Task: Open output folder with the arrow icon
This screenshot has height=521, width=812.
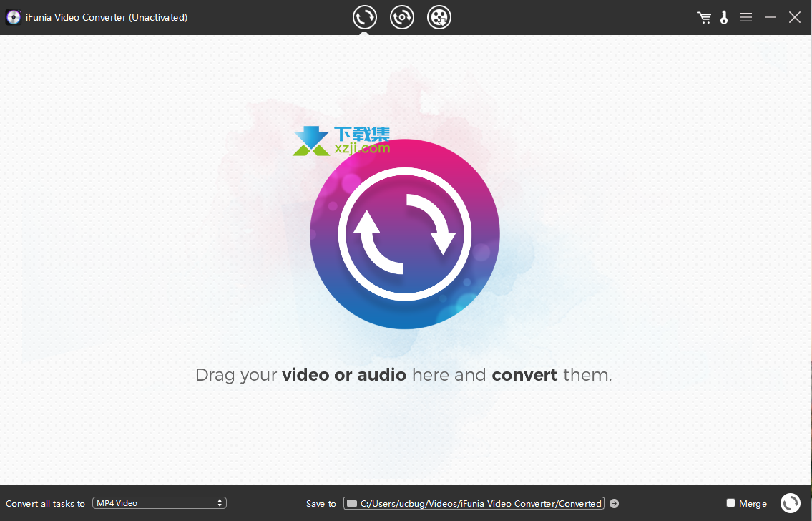Action: tap(614, 503)
